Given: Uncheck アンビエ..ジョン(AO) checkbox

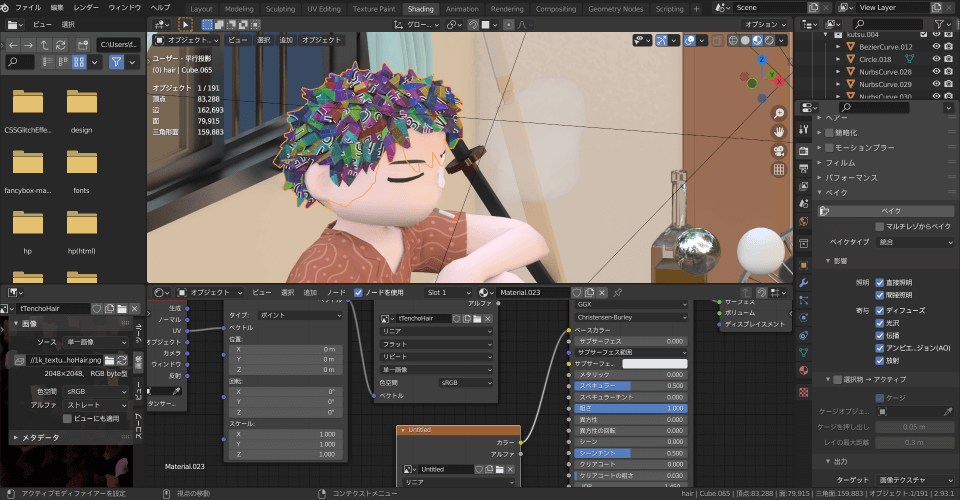Looking at the screenshot, I should coord(879,348).
